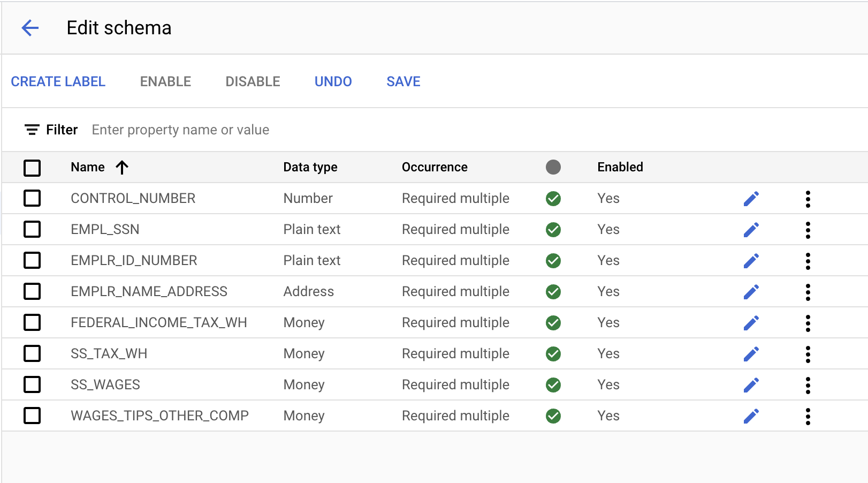The image size is (868, 483).
Task: Save the schema with the SAVE button
Action: click(403, 81)
